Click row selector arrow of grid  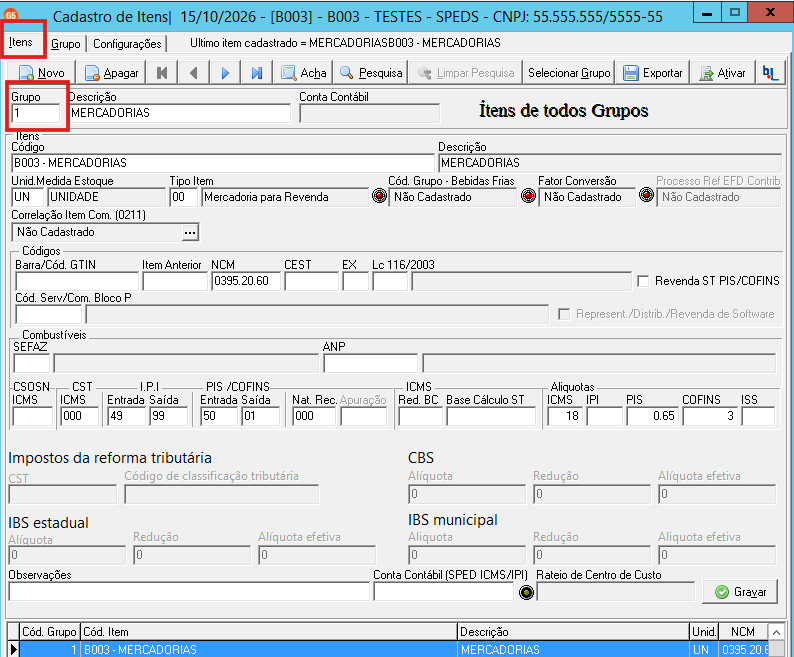point(13,649)
